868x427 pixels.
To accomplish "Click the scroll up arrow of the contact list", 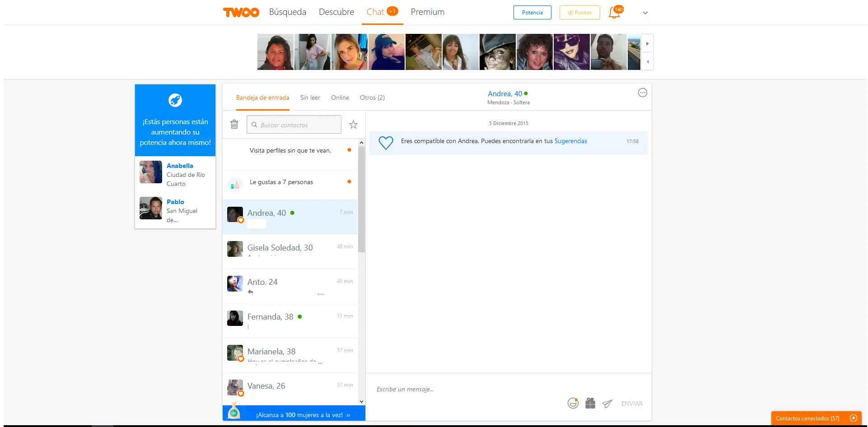I will tap(361, 143).
